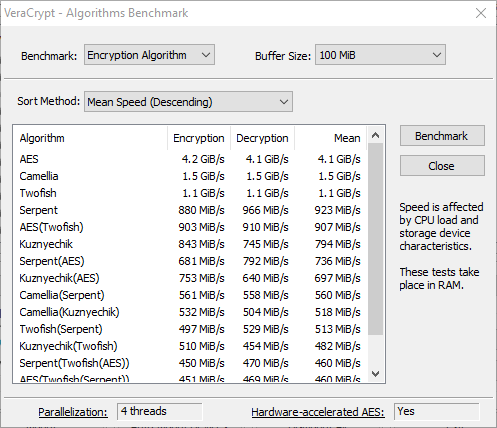Click the Benchmark button
Viewport: 497px width, 428px height.
pyautogui.click(x=442, y=136)
